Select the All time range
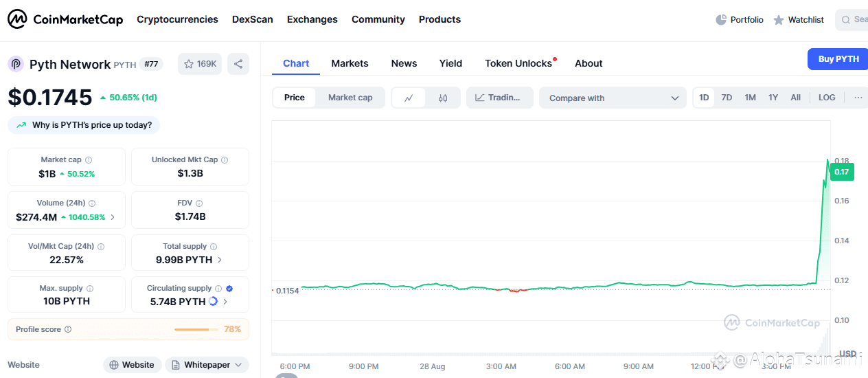 pos(795,98)
